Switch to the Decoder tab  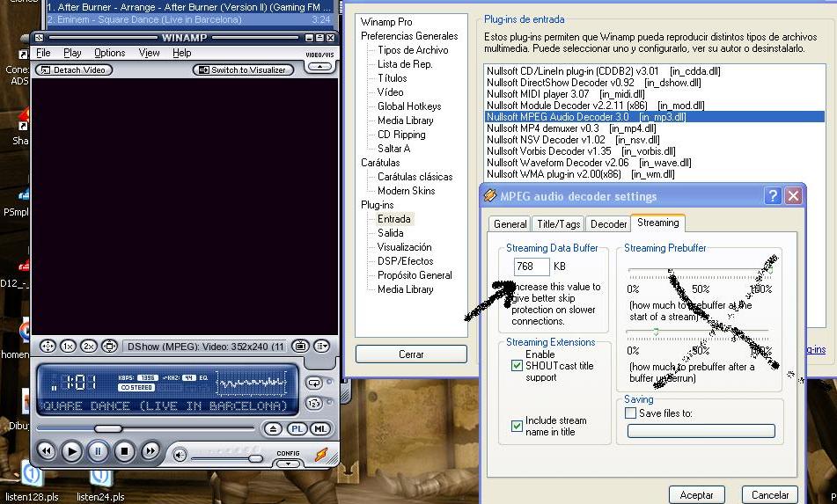(608, 224)
